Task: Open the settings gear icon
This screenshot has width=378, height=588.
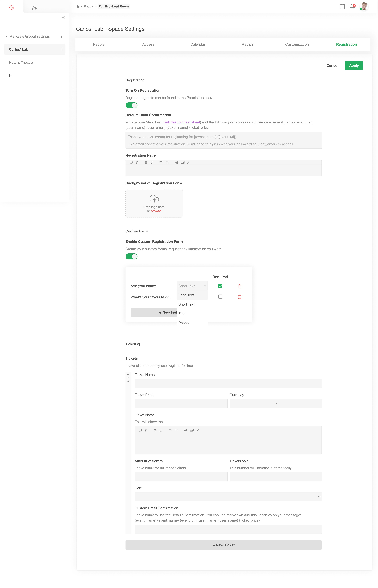Action: click(x=12, y=7)
